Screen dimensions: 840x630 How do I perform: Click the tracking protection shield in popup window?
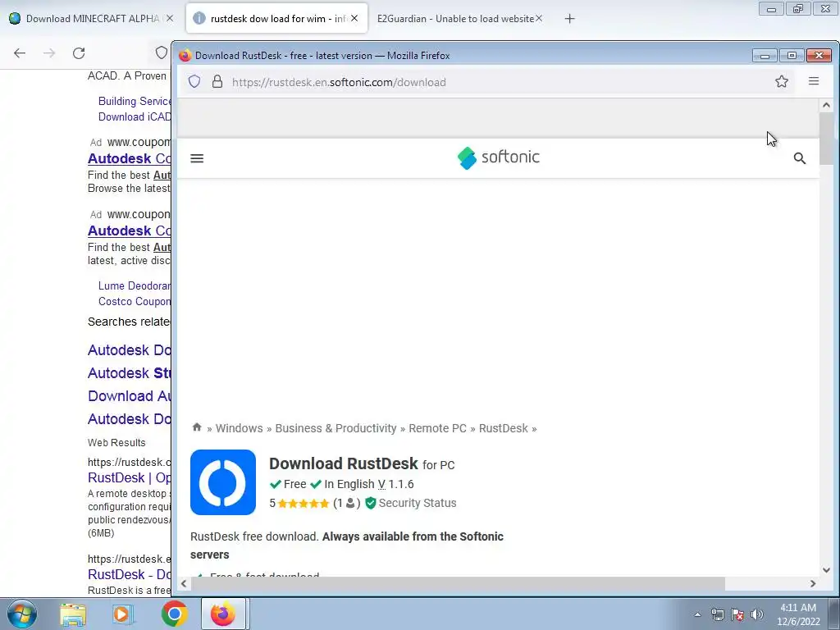[x=194, y=81]
